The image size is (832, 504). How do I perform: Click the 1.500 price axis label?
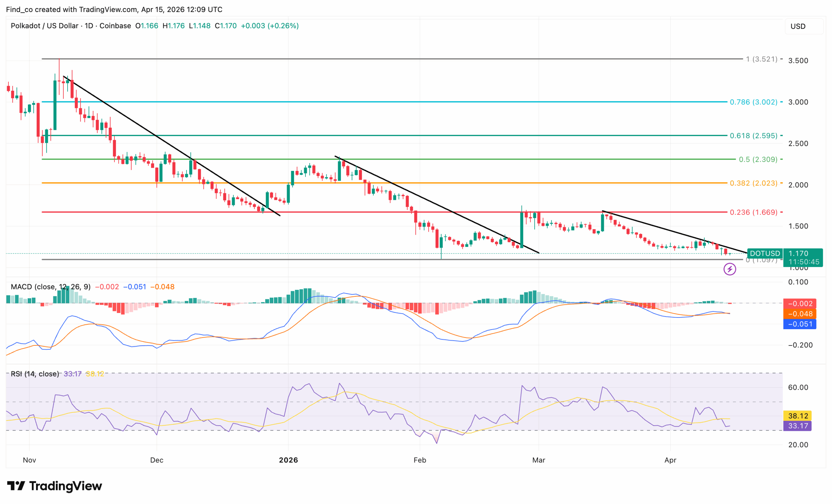point(798,226)
